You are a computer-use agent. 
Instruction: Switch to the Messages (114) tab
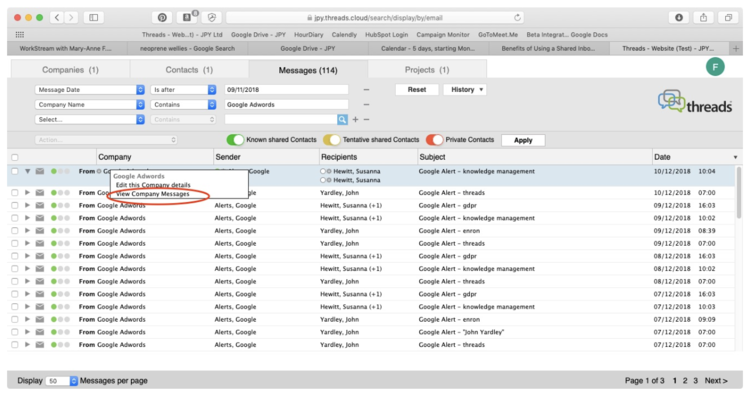point(308,70)
